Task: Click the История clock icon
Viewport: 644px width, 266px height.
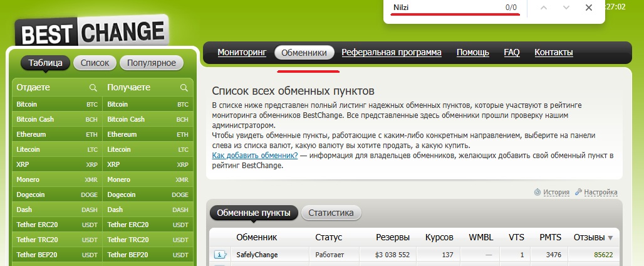Action: click(x=538, y=192)
